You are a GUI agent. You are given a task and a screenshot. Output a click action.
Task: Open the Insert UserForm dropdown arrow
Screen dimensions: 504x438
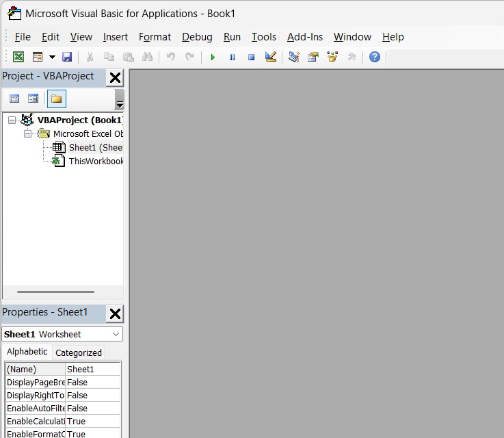[52, 57]
